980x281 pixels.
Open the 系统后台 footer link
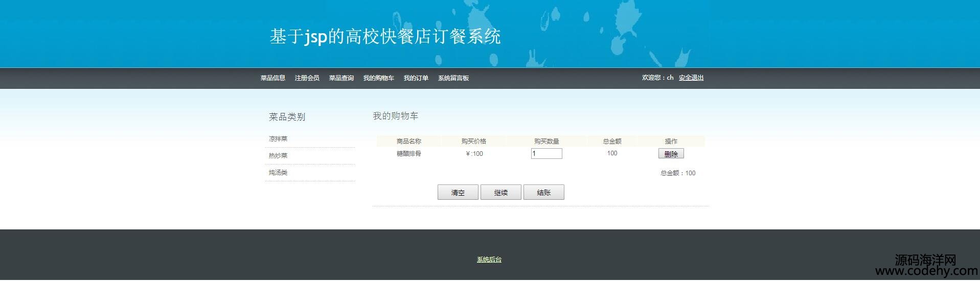pos(489,260)
